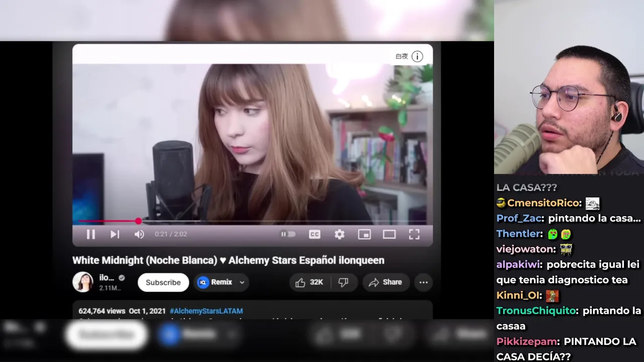
Task: Toggle the autoplay switch
Action: pyautogui.click(x=288, y=234)
